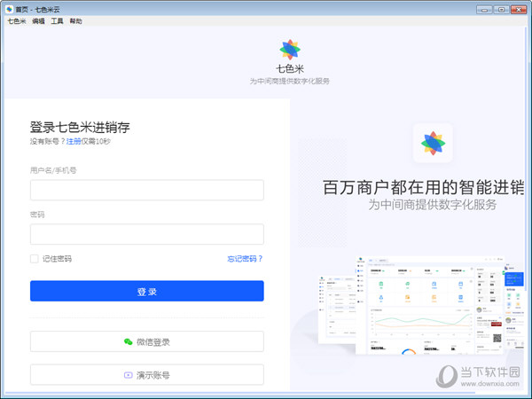Click the 注册 registration link
532x399 pixels.
(x=74, y=141)
